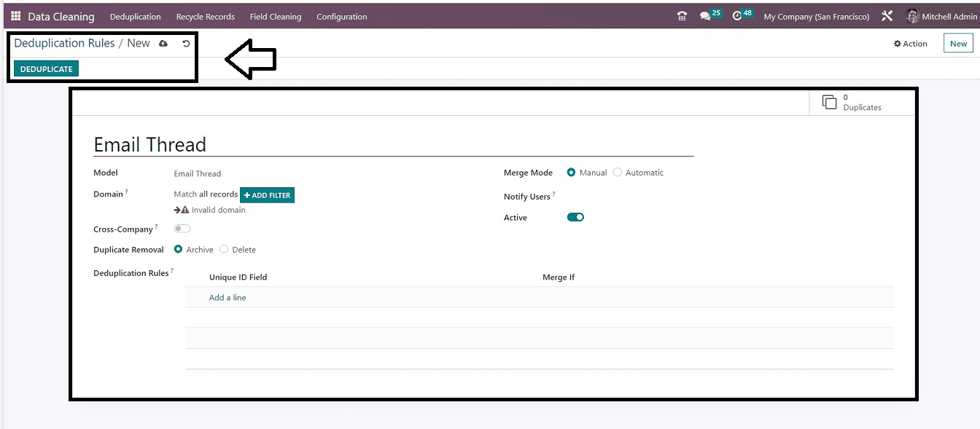This screenshot has width=980, height=429.
Task: Open activities clock icon with 48 badge
Action: click(x=742, y=15)
